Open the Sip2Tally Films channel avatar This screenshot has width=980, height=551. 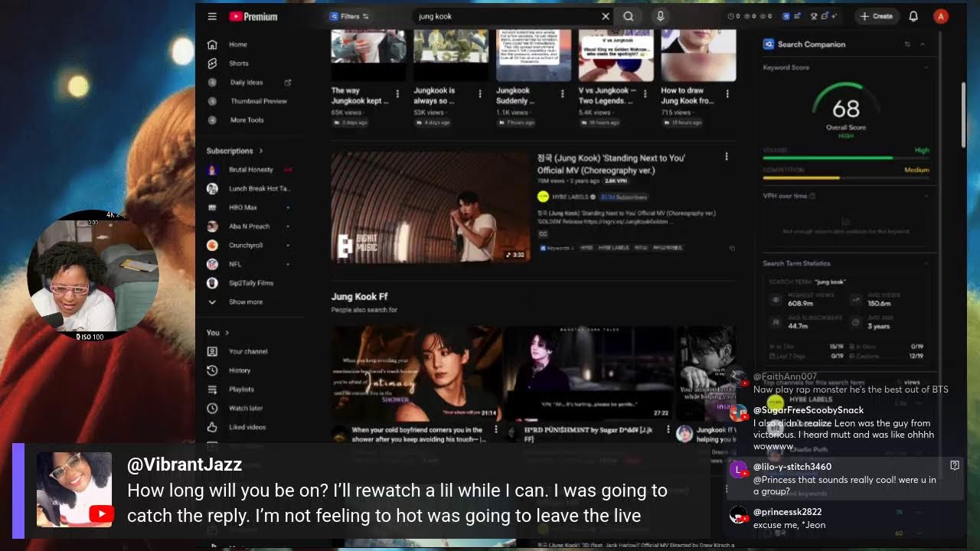tap(212, 283)
